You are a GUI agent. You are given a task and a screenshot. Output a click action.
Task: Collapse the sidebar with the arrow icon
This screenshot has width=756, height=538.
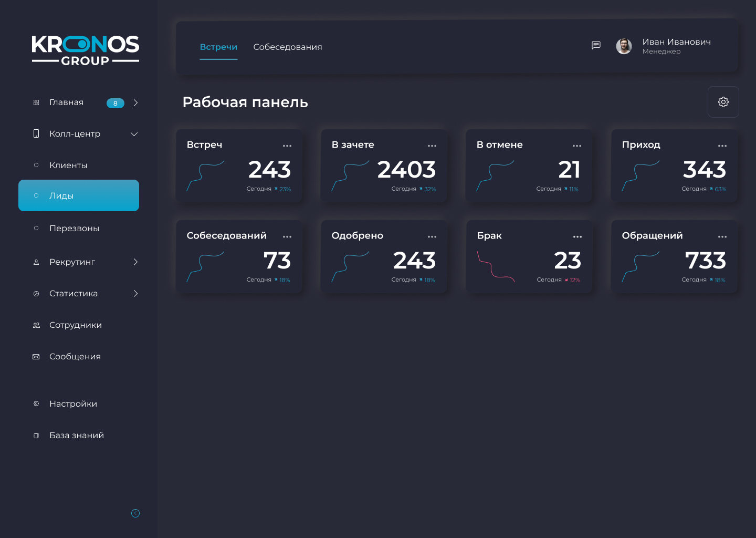pyautogui.click(x=135, y=513)
